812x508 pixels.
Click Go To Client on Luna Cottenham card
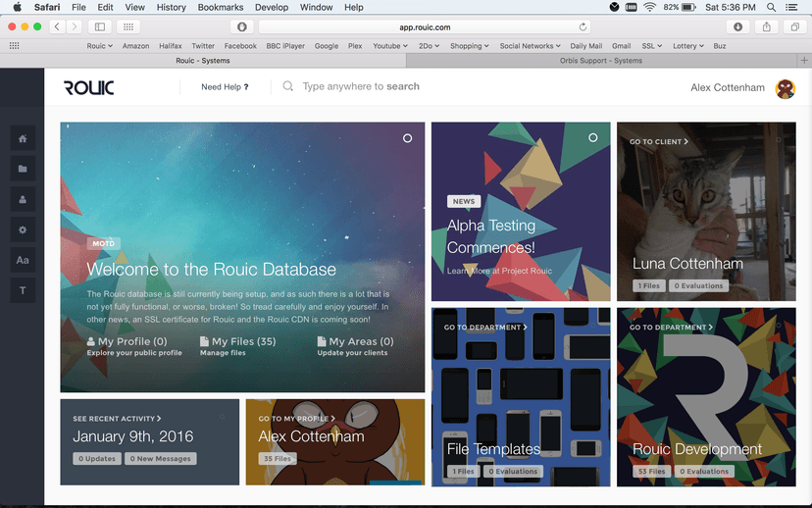coord(659,141)
